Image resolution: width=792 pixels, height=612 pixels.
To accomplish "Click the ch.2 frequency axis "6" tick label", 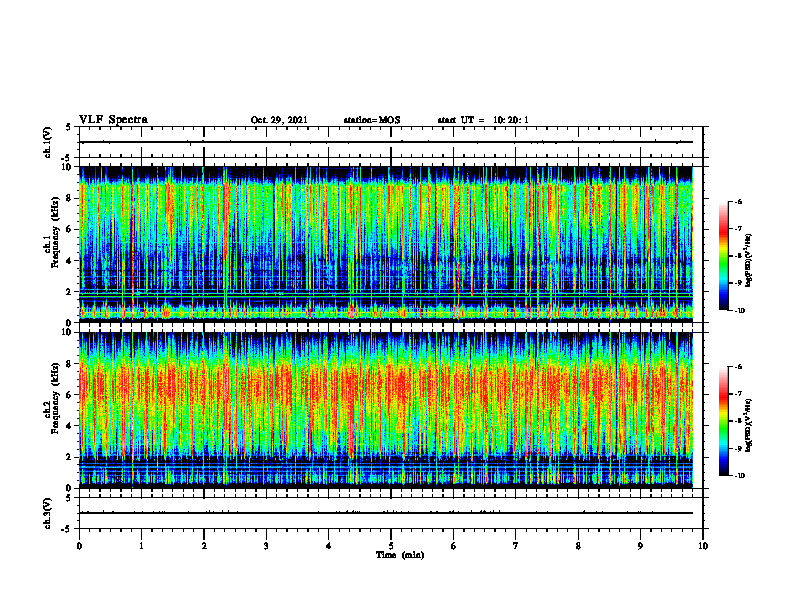I will (69, 395).
